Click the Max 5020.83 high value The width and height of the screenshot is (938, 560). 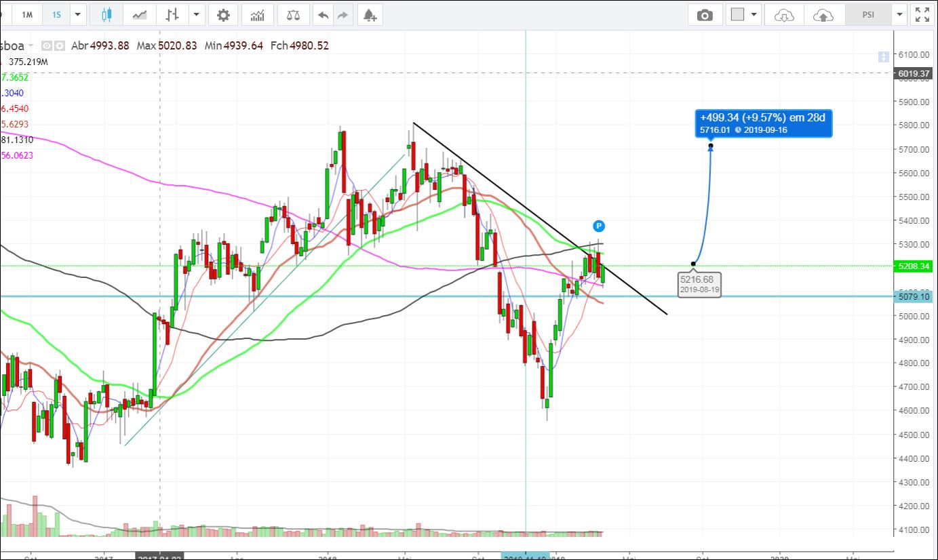pyautogui.click(x=167, y=46)
